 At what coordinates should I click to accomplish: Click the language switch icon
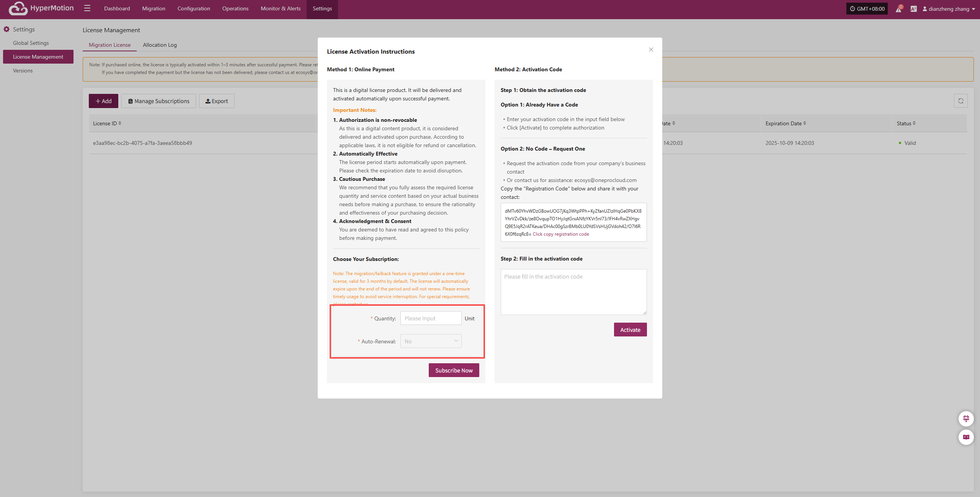[x=914, y=9]
